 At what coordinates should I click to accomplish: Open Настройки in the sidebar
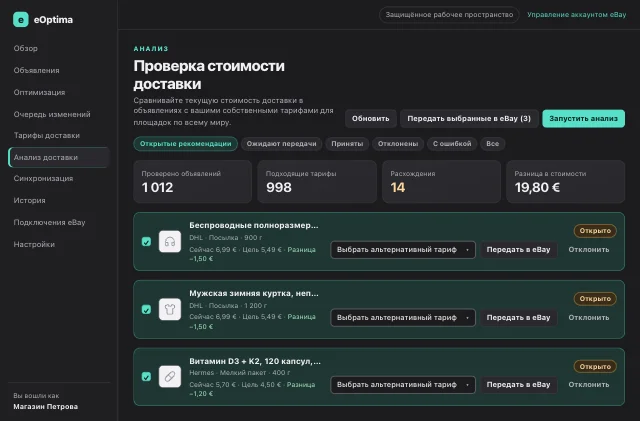(x=34, y=244)
